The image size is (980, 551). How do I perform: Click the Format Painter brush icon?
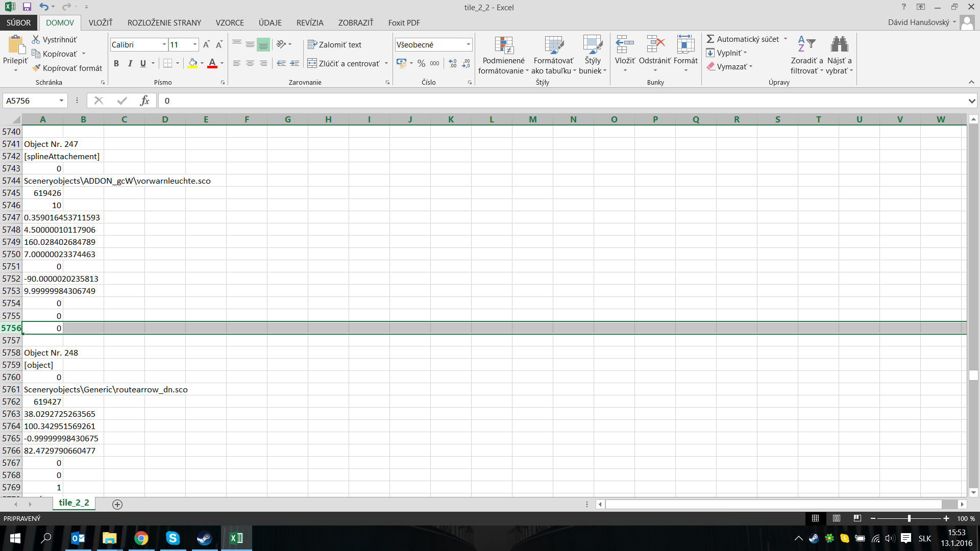click(36, 68)
